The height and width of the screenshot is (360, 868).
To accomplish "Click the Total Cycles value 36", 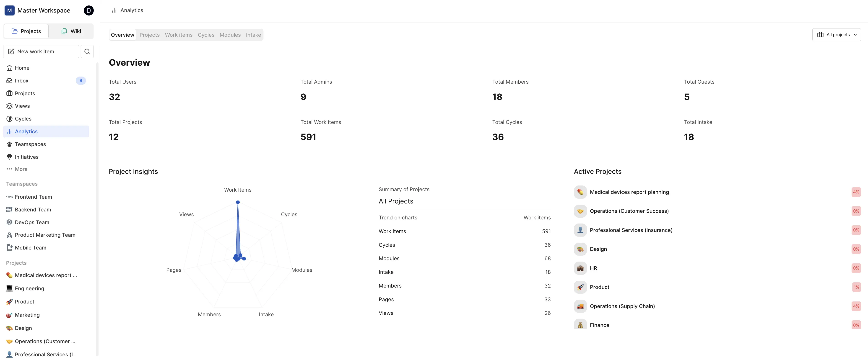I will coord(498,137).
